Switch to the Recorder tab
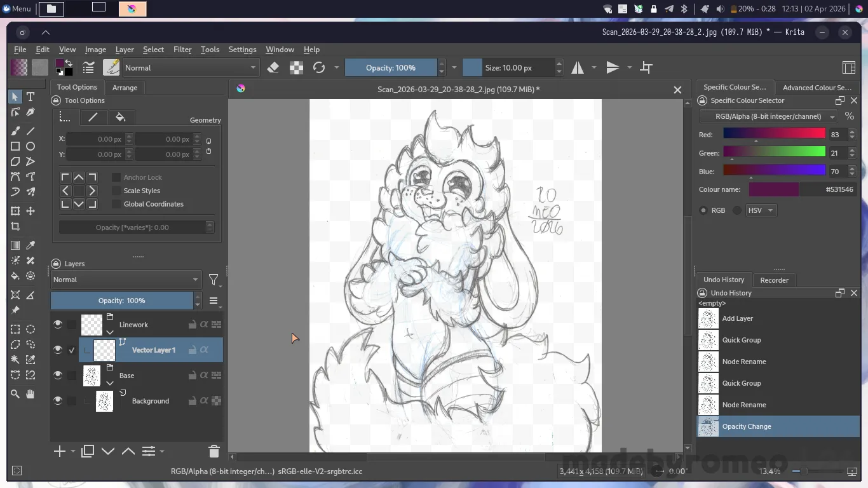Image resolution: width=868 pixels, height=488 pixels. (774, 280)
